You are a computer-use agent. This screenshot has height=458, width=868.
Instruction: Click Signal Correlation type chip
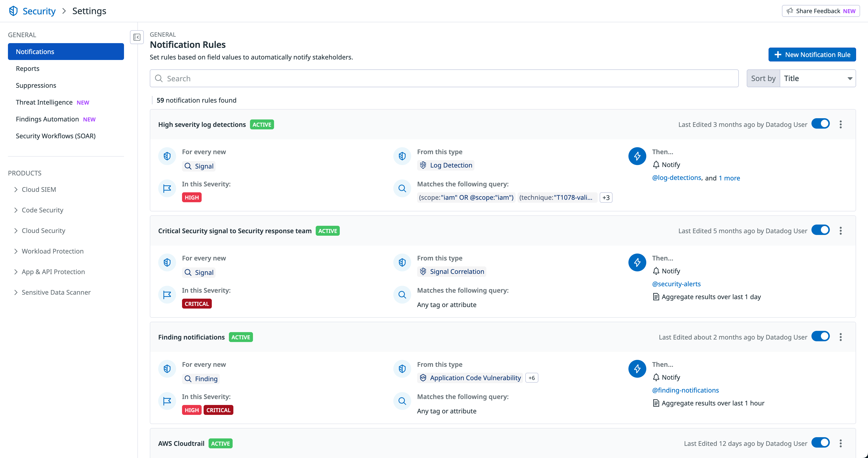(x=452, y=271)
